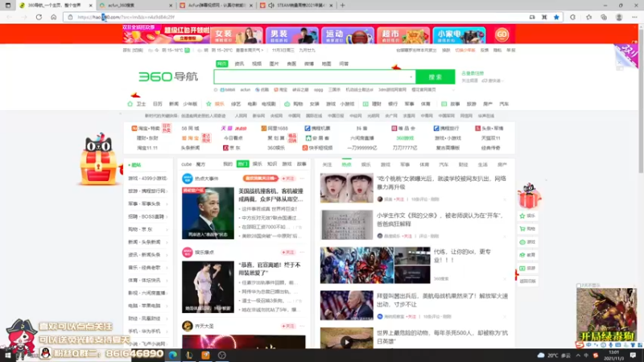Open the user profile icon in browser toolbar
This screenshot has width=644, height=362.
(619, 17)
